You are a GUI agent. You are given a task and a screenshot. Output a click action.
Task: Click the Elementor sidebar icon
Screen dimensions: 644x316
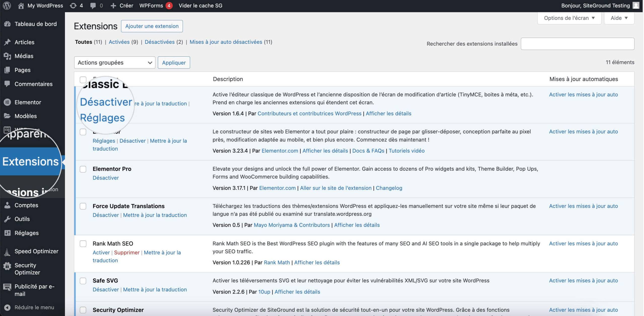tap(7, 102)
